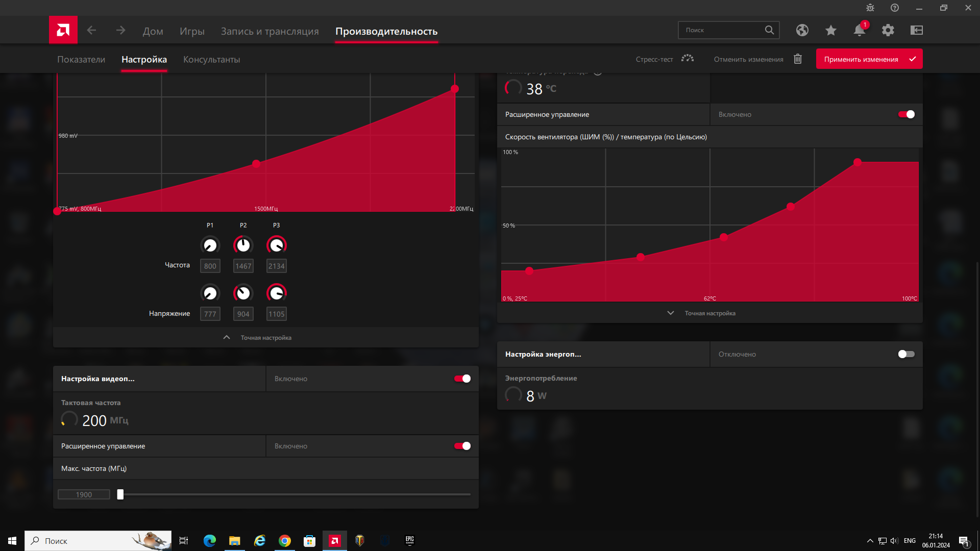Click the max frequency slider handle
Viewport: 980px width, 551px height.
120,494
